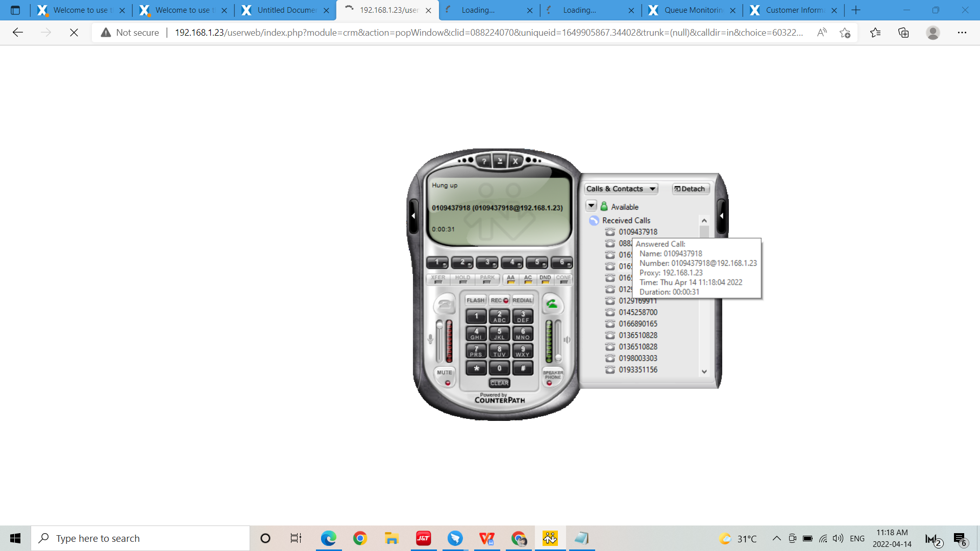Click the speaker volume slider
980x551 pixels.
558,341
